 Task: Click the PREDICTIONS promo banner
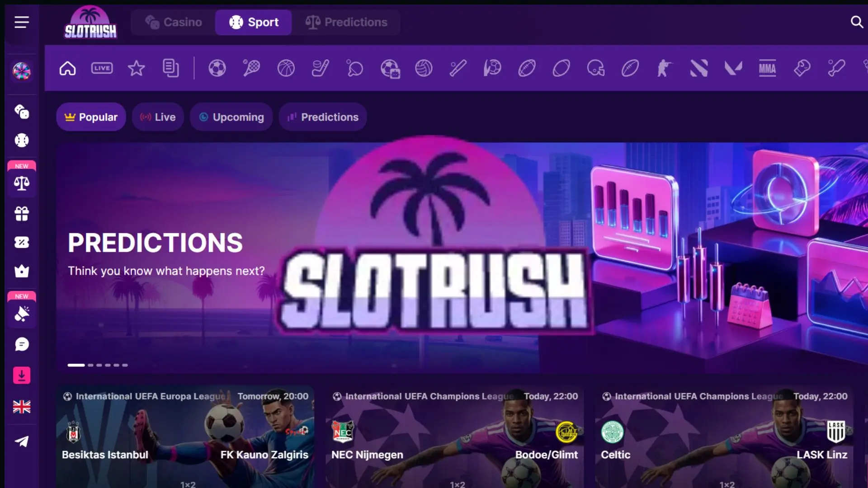[462, 258]
